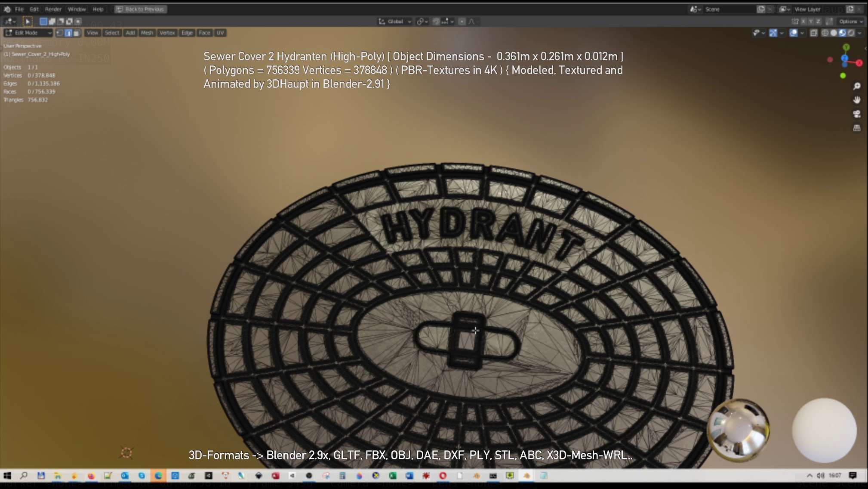Screen dimensions: 868x489
Task: Open the View menu in viewport header
Action: tap(92, 33)
